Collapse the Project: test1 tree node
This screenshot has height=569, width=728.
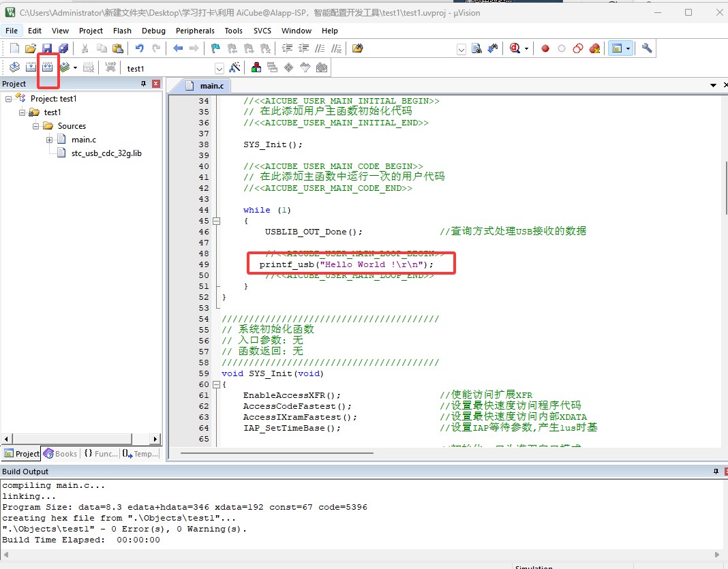click(8, 99)
